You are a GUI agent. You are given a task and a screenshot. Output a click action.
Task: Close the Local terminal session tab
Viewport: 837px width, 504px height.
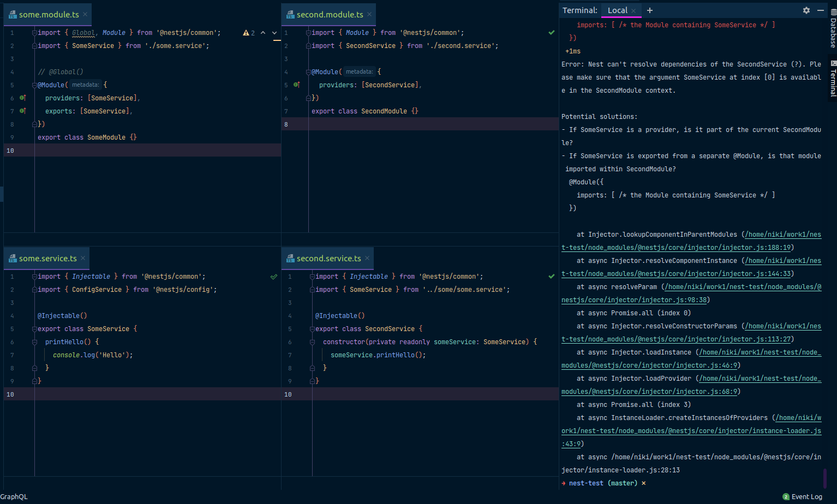[x=633, y=11]
